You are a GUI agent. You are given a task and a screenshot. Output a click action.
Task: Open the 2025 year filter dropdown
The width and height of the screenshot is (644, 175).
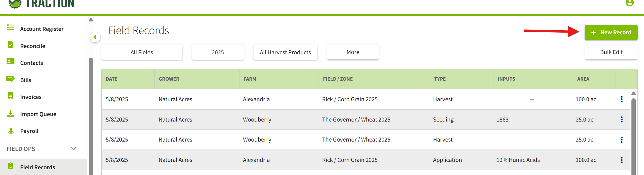(x=218, y=52)
